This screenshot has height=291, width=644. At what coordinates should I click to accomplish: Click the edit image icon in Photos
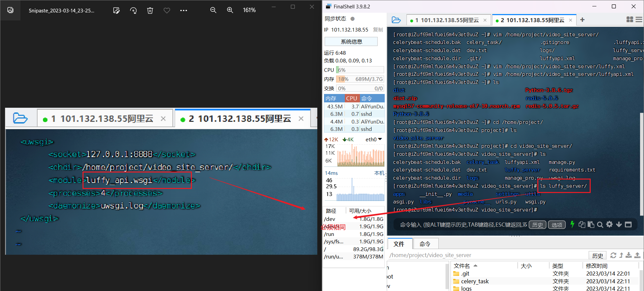(116, 10)
